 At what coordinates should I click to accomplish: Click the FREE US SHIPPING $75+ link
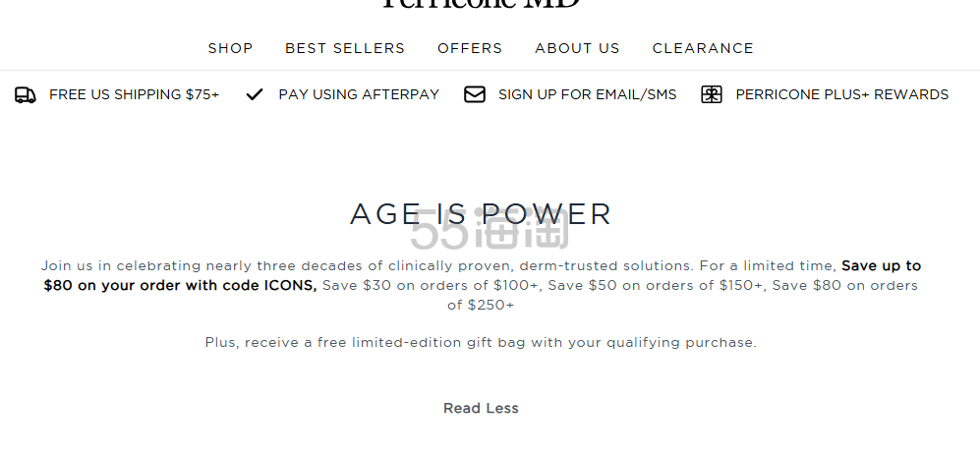pyautogui.click(x=134, y=95)
